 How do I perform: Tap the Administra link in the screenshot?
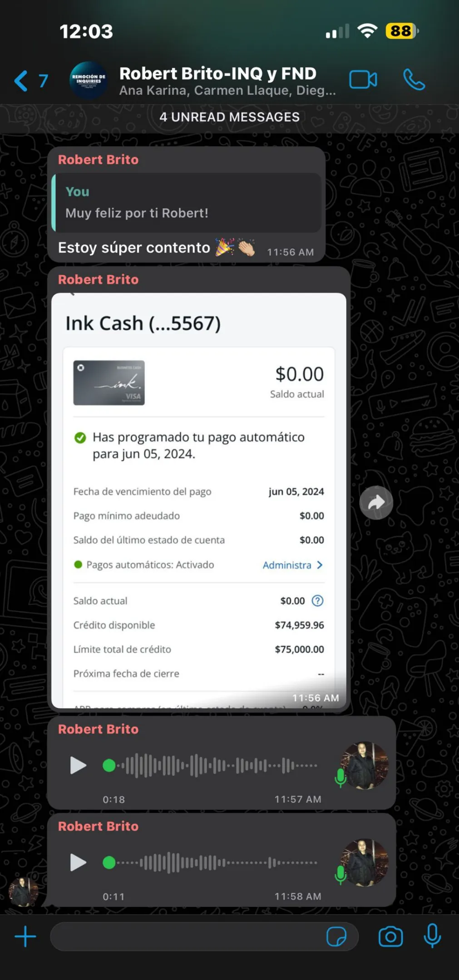(x=292, y=565)
